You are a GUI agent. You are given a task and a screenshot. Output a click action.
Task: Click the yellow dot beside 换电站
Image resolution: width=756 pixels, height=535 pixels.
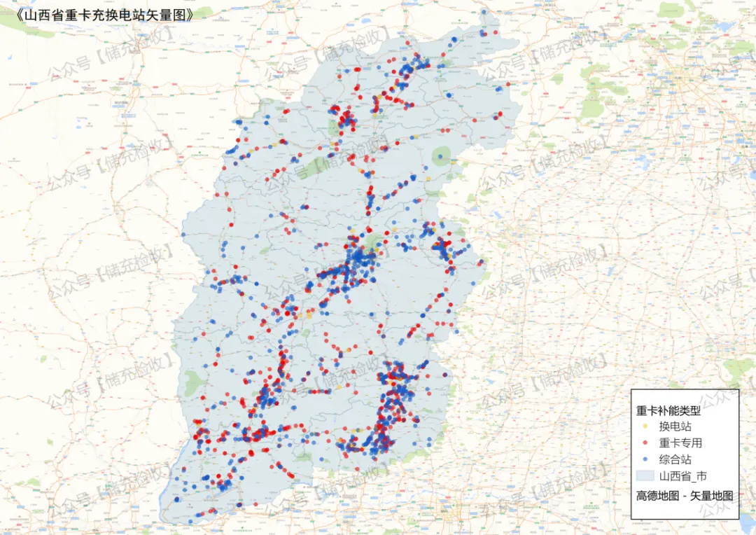click(645, 427)
